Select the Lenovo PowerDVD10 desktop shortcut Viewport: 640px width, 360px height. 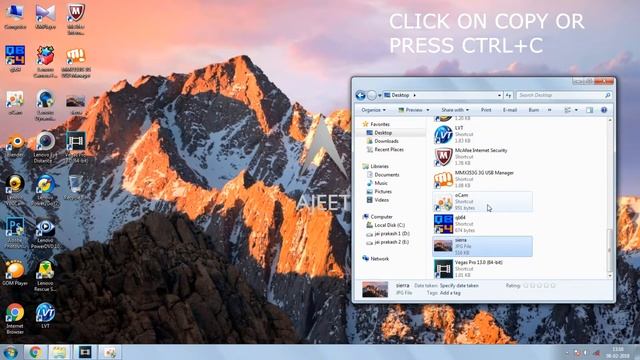point(45,233)
